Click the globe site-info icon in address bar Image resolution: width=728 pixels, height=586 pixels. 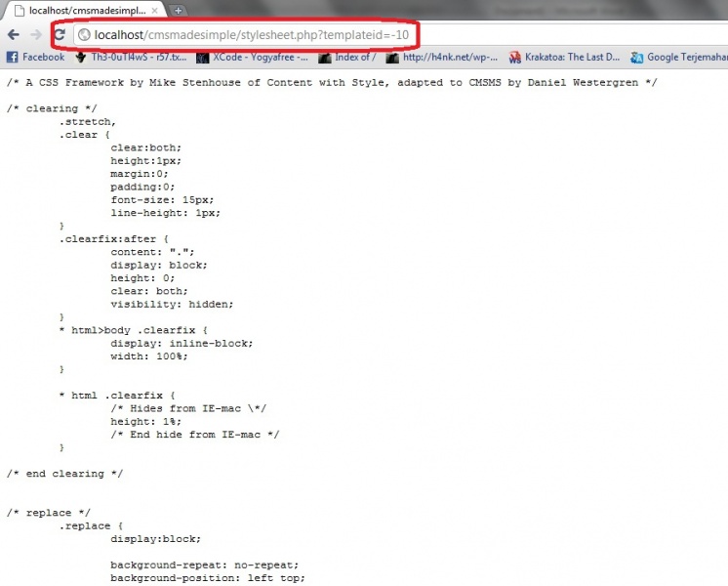click(84, 35)
